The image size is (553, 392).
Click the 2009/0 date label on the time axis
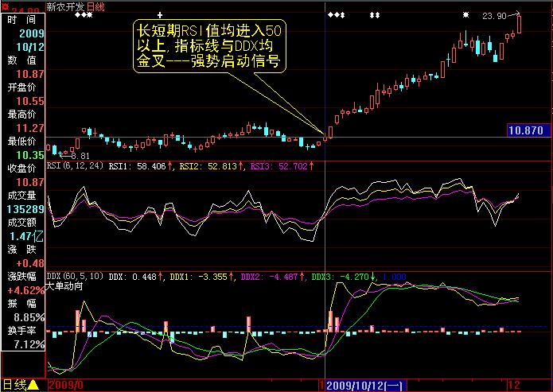tap(65, 385)
